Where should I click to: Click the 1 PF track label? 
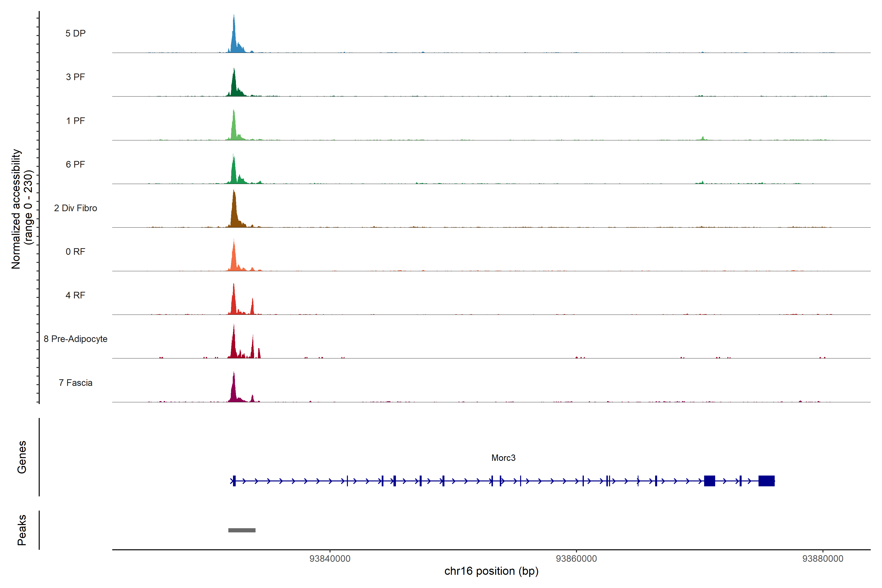75,121
